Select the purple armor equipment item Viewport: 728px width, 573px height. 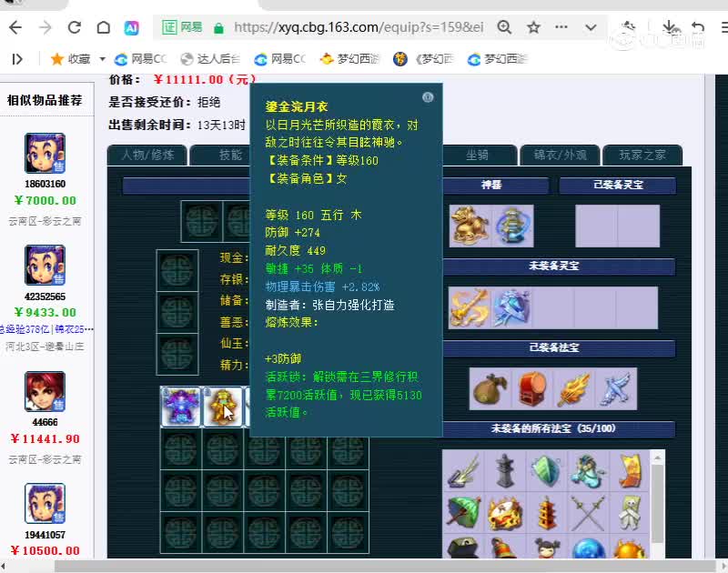click(181, 407)
